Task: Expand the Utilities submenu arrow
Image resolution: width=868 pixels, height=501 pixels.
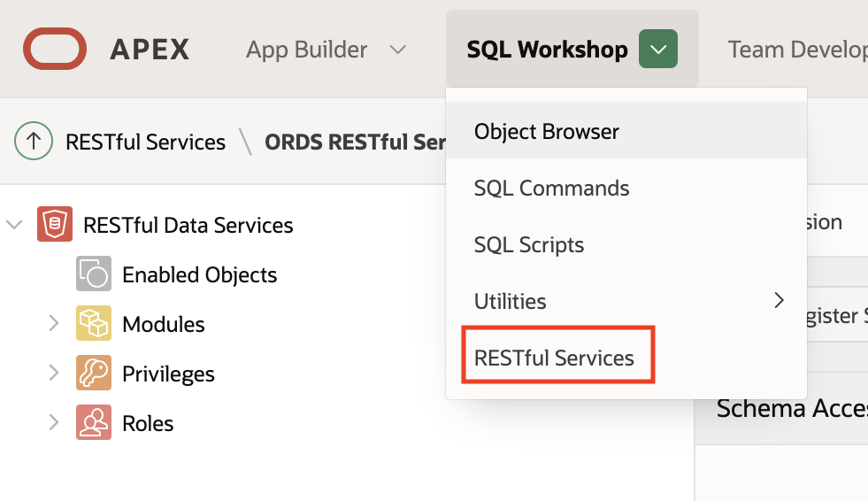Action: pyautogui.click(x=779, y=300)
